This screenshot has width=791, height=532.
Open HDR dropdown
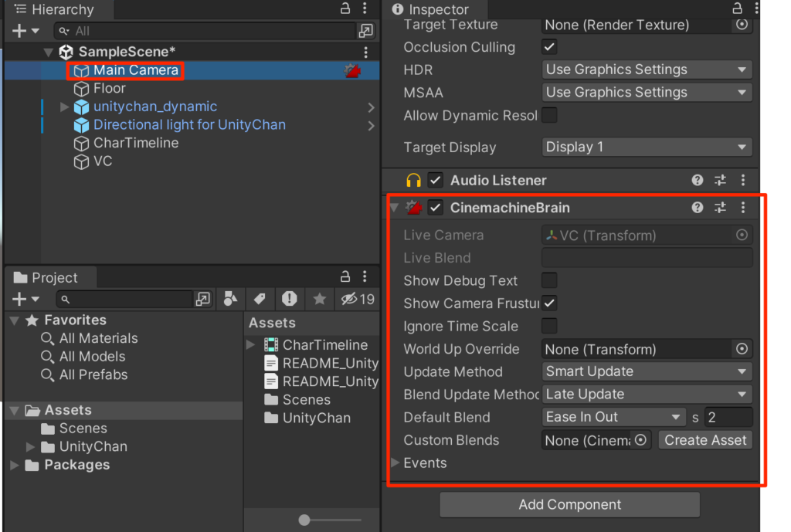coord(647,69)
